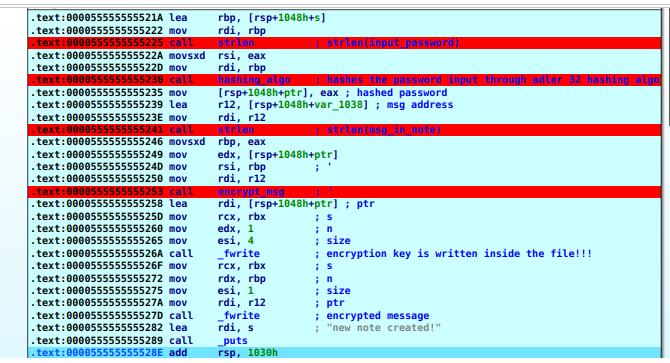Click the "new note created!" string comment
This screenshot has height=363, width=670.
click(x=383, y=328)
